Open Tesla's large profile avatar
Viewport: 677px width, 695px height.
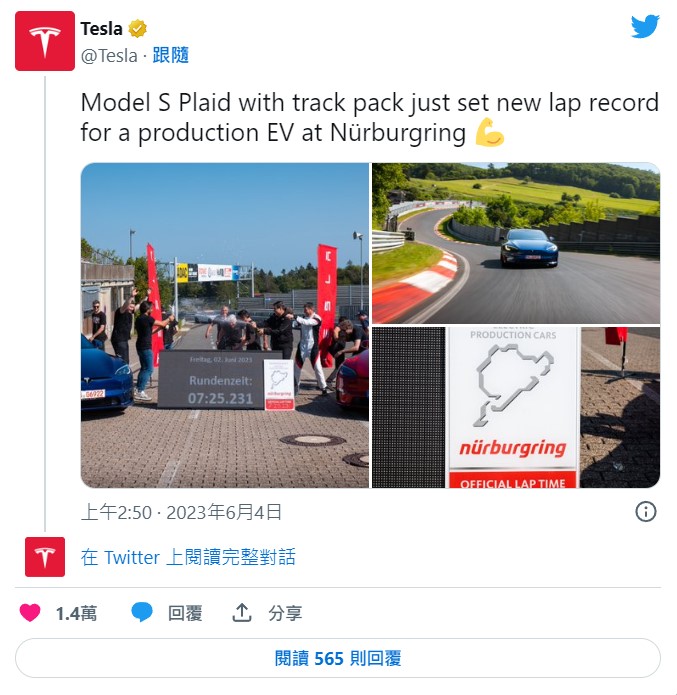point(45,41)
